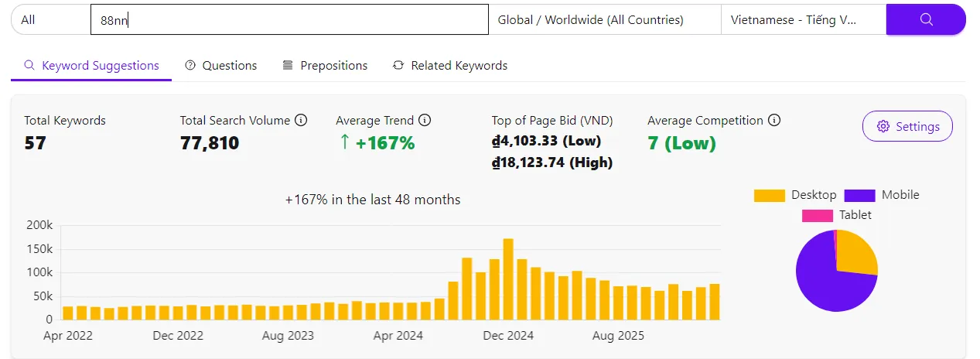Click the yellow Desktop pie slice
The image size is (980, 359).
pos(855,254)
